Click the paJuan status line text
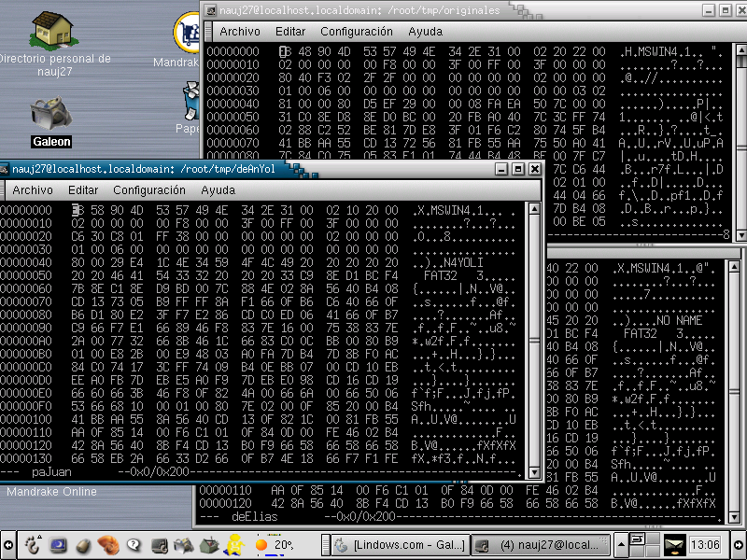 click(51, 472)
